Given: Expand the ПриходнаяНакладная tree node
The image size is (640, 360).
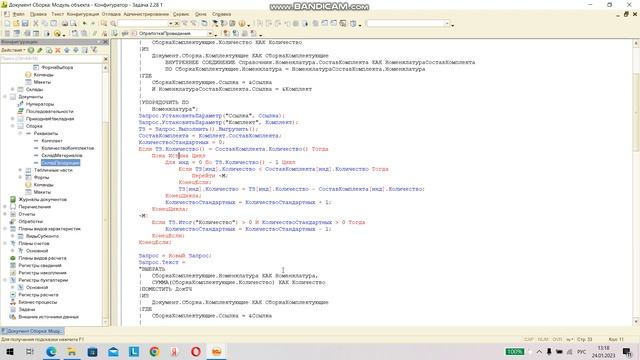Looking at the screenshot, I should tap(13, 119).
